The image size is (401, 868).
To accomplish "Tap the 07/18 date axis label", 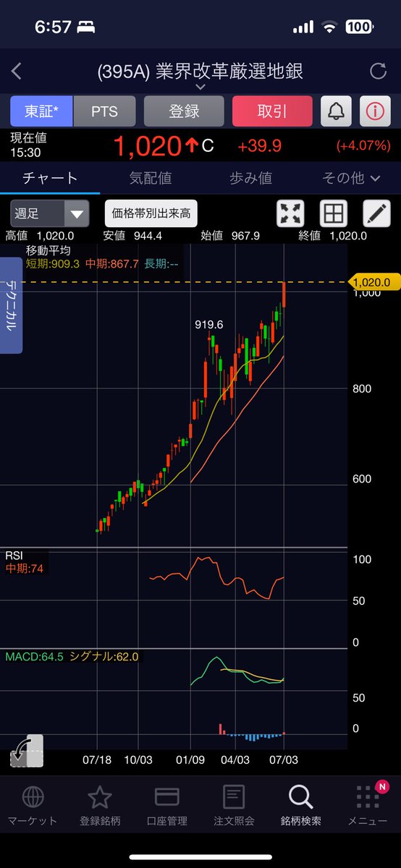I will point(97,760).
